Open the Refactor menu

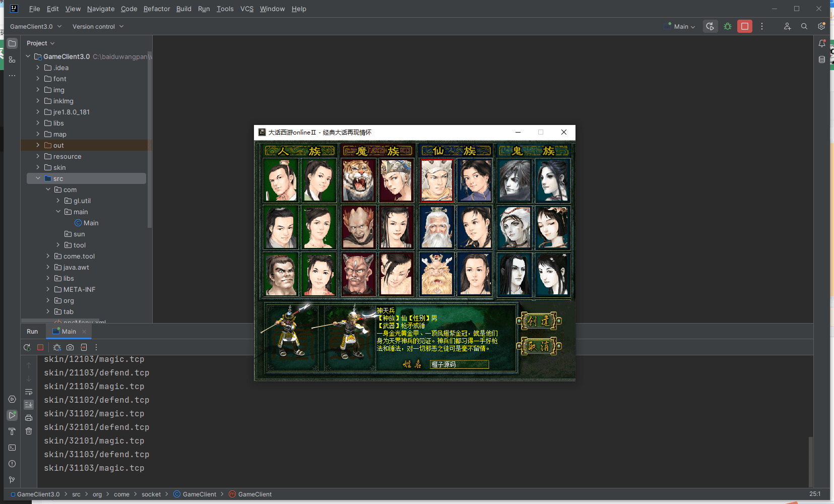click(x=156, y=9)
